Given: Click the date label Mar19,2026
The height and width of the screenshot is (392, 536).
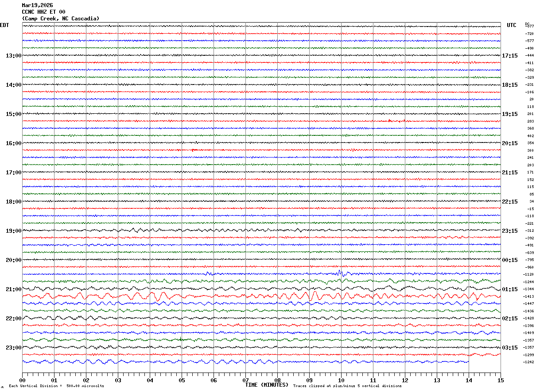Looking at the screenshot, I should (37, 5).
